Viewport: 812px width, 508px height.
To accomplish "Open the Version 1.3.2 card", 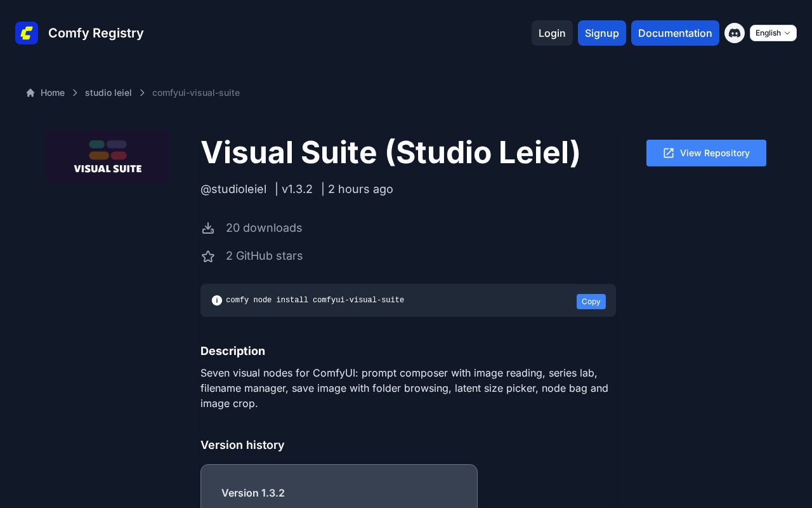I will click(339, 486).
